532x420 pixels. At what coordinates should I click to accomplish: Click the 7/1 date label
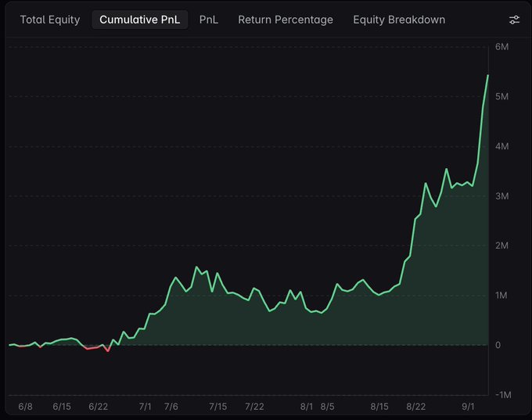pos(145,407)
